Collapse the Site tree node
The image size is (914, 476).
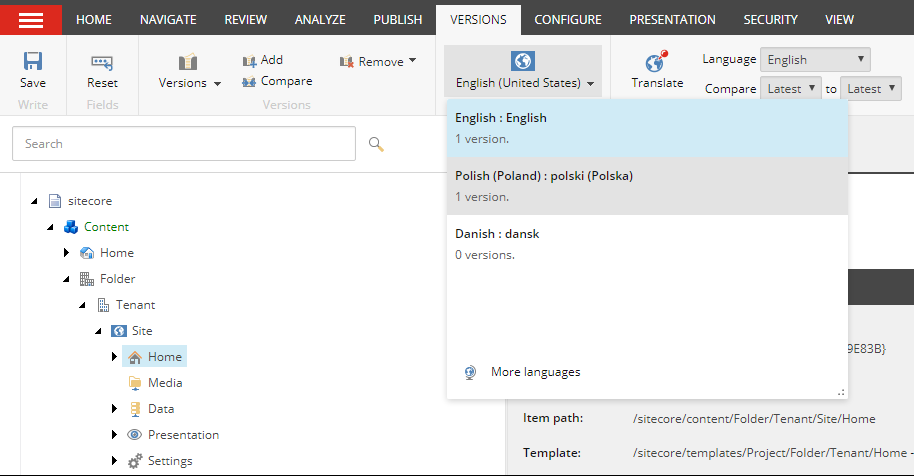98,331
